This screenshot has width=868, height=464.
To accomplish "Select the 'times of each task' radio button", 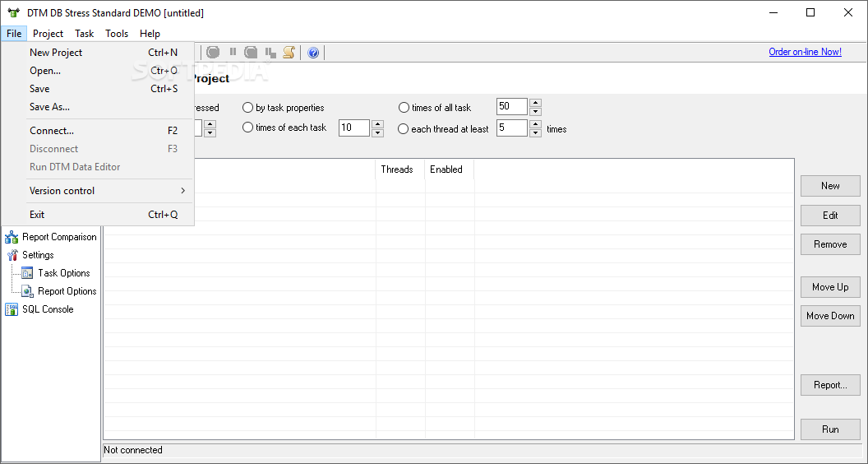I will click(247, 128).
